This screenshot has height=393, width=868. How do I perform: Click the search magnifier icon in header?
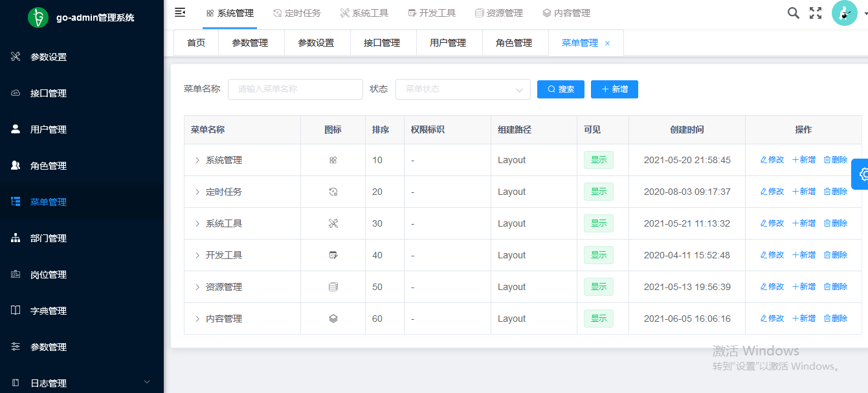point(793,13)
